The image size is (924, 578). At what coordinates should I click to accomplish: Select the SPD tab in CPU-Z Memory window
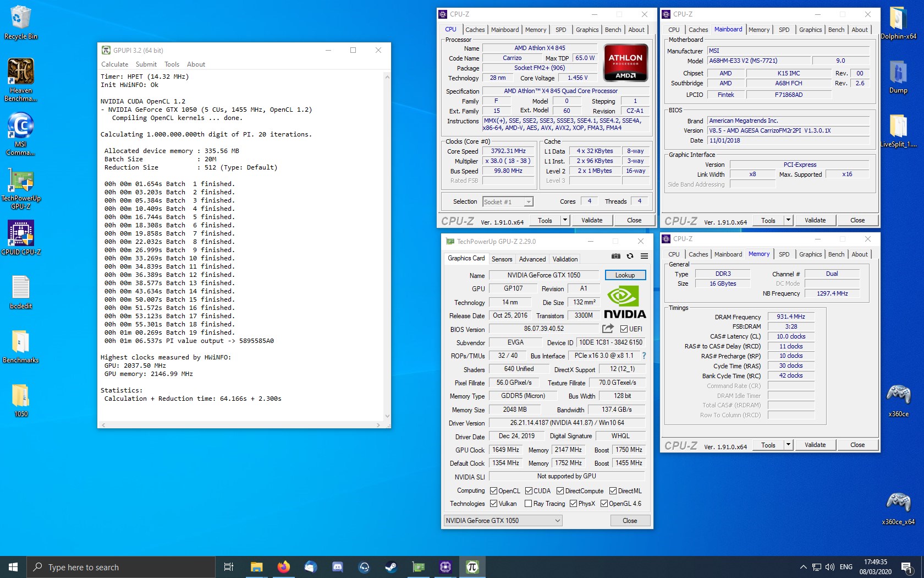coord(784,254)
